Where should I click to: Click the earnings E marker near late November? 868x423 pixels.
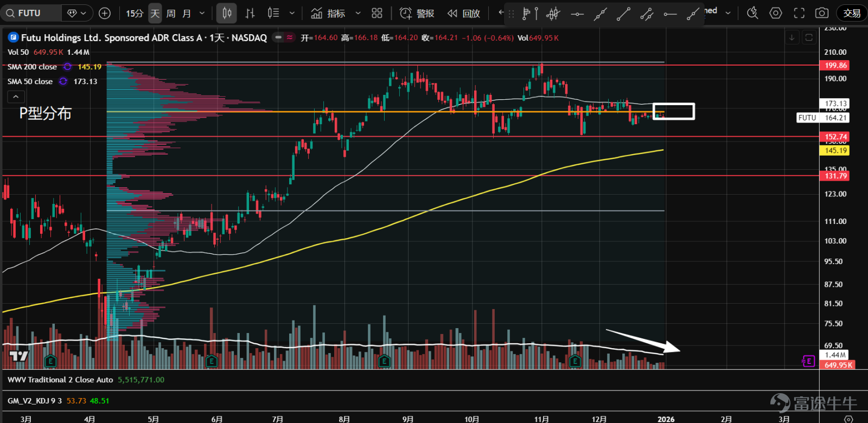click(x=575, y=361)
